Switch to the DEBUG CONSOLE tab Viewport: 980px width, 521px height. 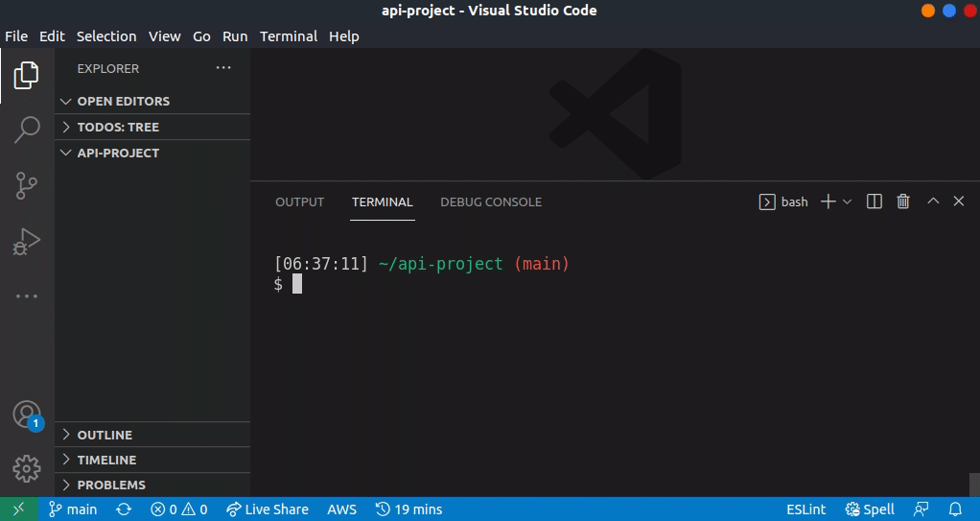(x=491, y=202)
